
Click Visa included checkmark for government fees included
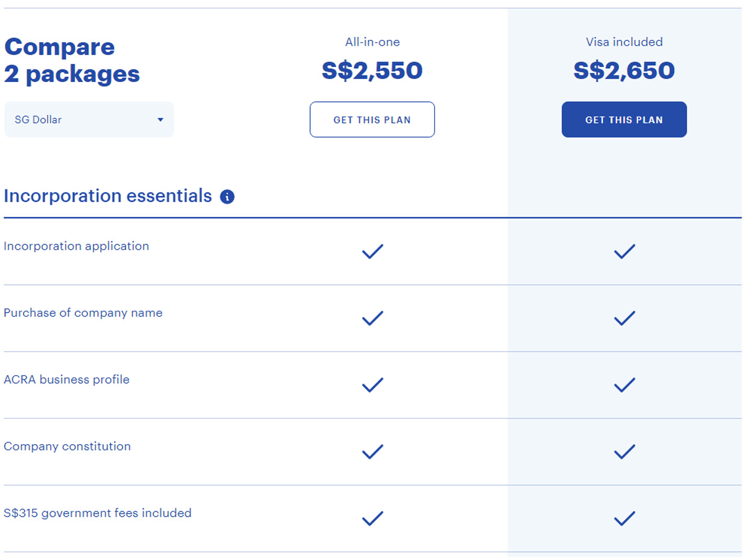click(624, 518)
